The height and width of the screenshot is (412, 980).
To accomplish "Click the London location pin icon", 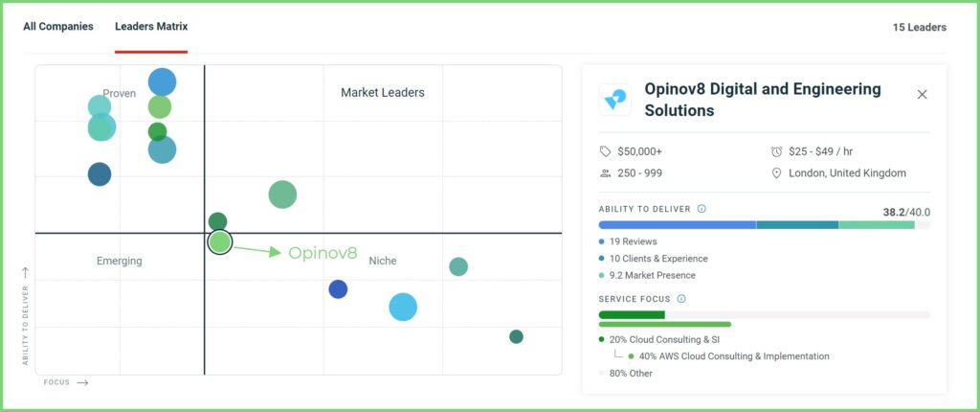I will (x=776, y=173).
